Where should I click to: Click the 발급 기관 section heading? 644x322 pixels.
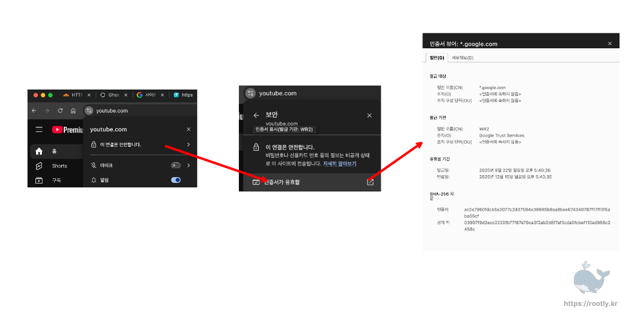point(437,117)
